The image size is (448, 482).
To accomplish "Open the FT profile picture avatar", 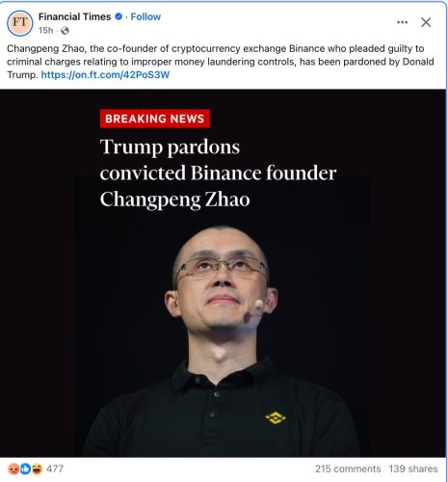I will coord(20,23).
